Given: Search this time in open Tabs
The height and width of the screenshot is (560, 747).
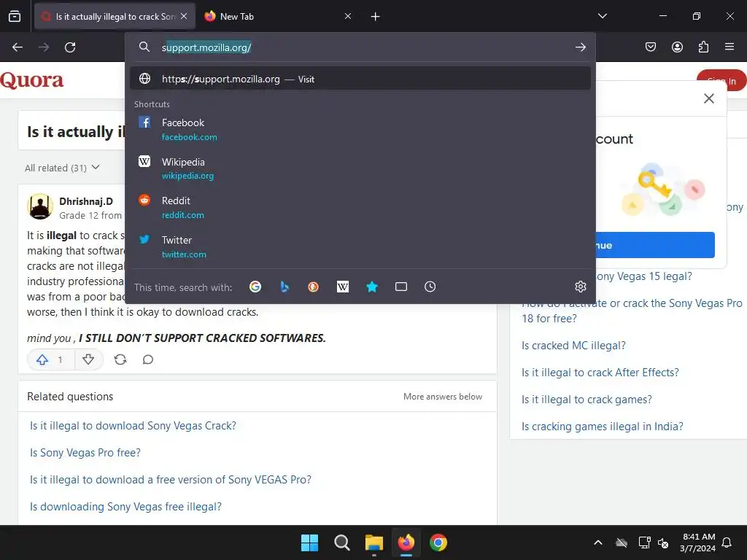Looking at the screenshot, I should (401, 287).
